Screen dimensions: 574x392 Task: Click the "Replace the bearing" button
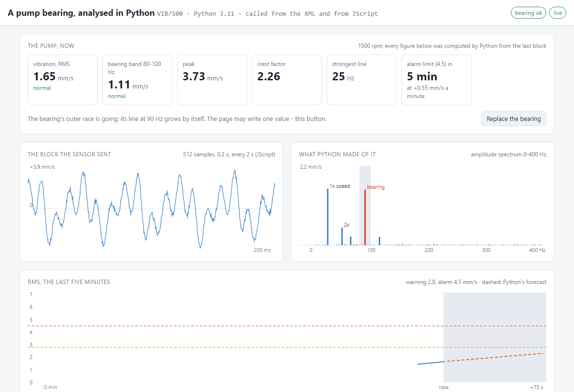click(513, 119)
